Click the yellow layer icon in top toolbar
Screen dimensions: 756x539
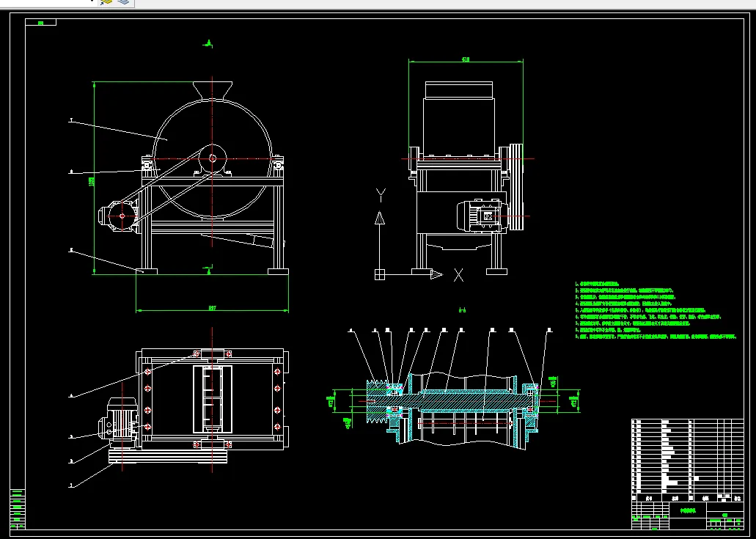[x=106, y=3]
